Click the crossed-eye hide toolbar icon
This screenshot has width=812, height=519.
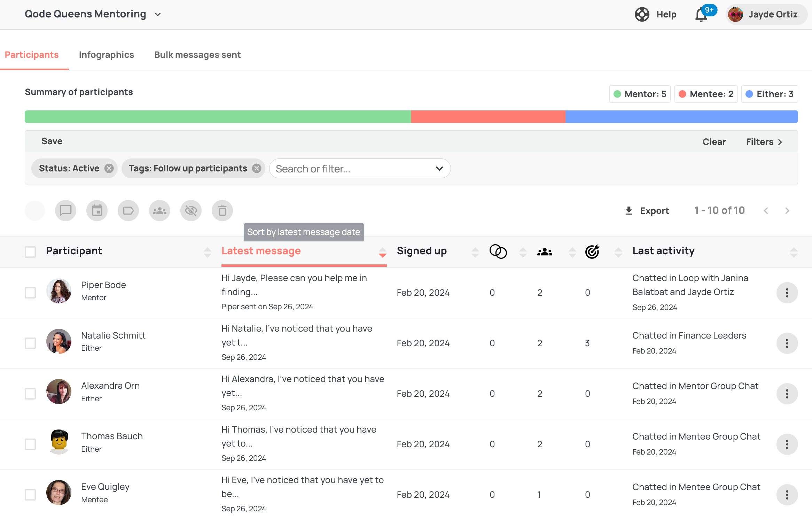point(191,210)
